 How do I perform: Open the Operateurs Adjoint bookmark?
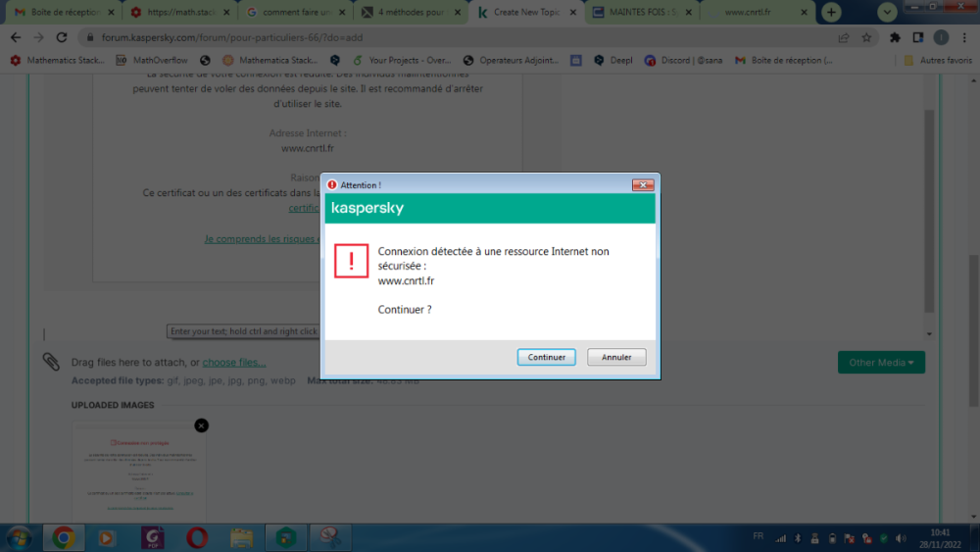point(512,60)
